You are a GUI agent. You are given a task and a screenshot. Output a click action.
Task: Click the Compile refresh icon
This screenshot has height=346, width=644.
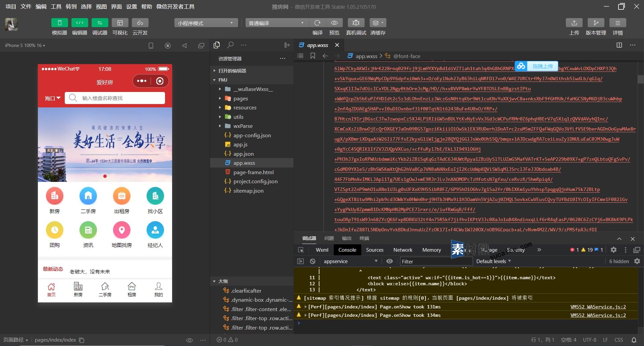317,23
